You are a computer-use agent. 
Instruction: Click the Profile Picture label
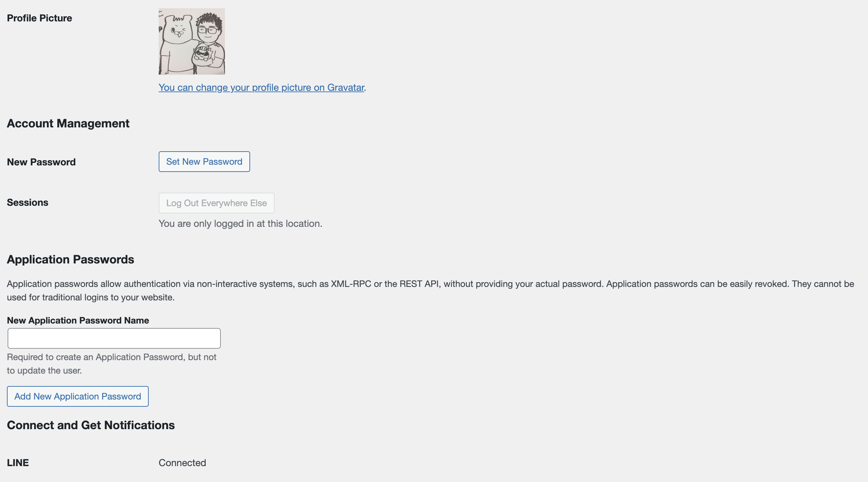click(x=40, y=18)
